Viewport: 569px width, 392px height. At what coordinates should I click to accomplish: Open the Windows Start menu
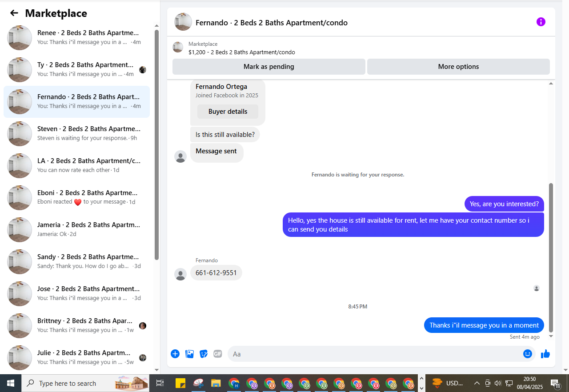click(11, 383)
